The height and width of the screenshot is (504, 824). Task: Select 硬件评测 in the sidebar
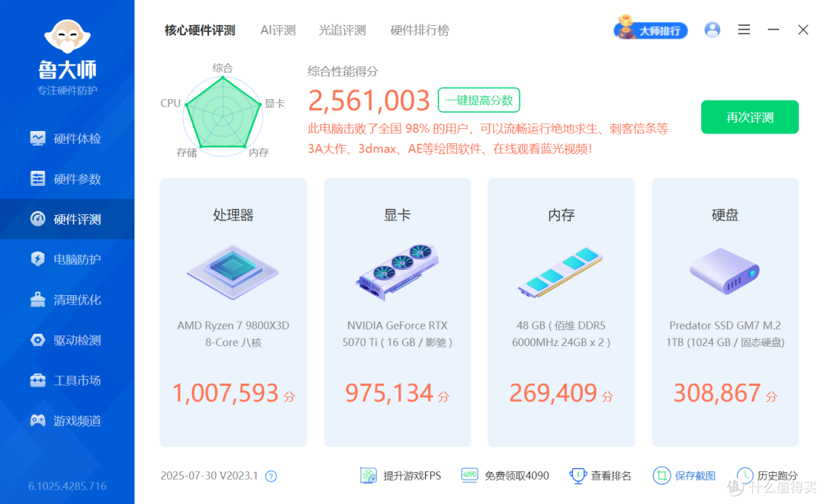point(66,219)
